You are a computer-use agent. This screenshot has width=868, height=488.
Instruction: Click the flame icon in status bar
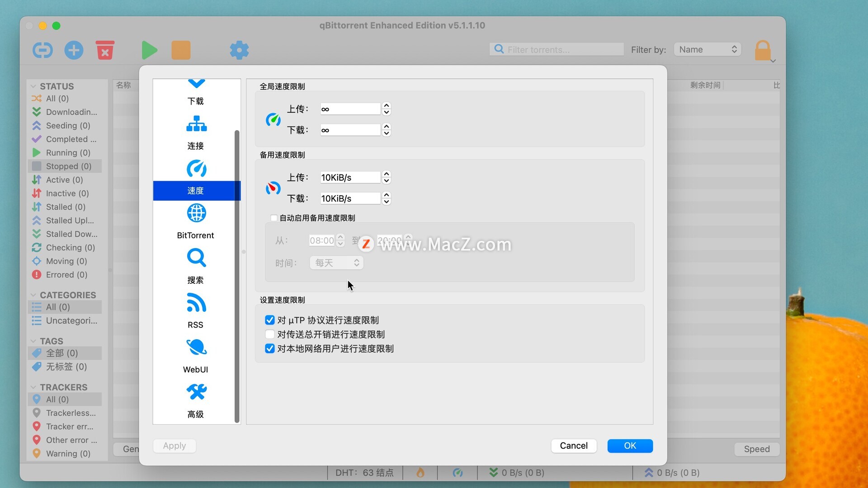tap(420, 473)
